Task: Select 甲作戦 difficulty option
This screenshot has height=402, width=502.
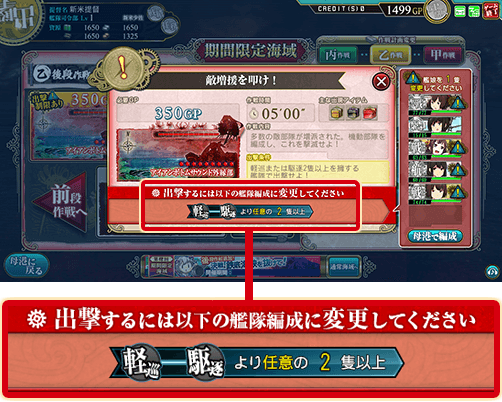Action: click(x=442, y=55)
